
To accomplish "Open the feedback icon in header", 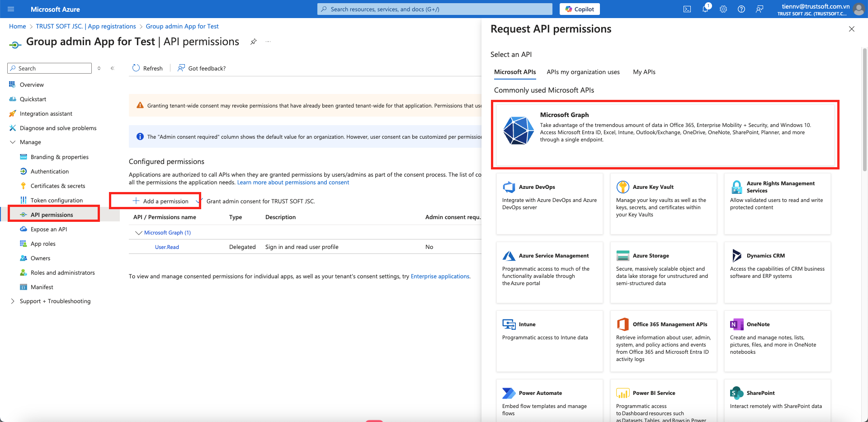I will 759,9.
